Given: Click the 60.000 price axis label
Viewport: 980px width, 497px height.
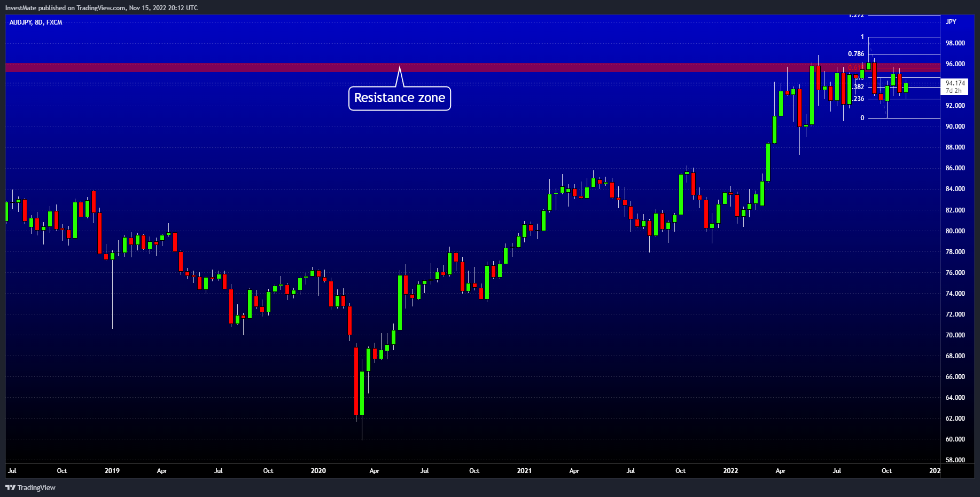Looking at the screenshot, I should click(955, 439).
